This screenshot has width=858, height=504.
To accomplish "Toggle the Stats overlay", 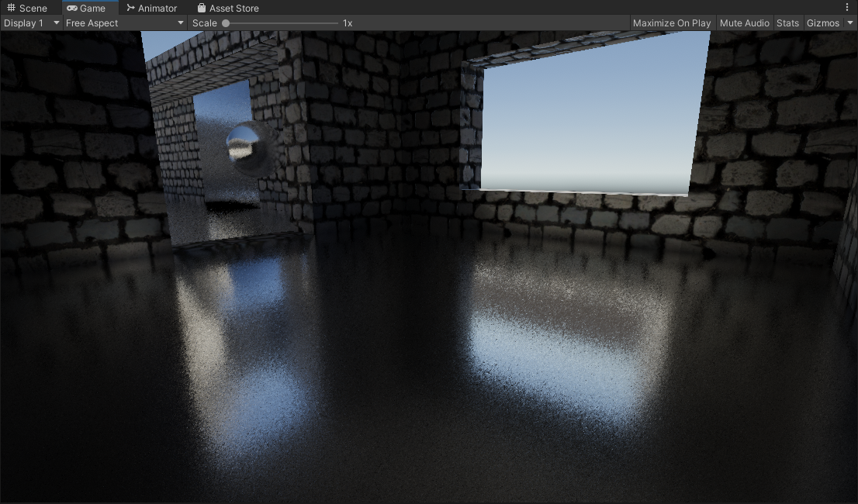I will (787, 23).
